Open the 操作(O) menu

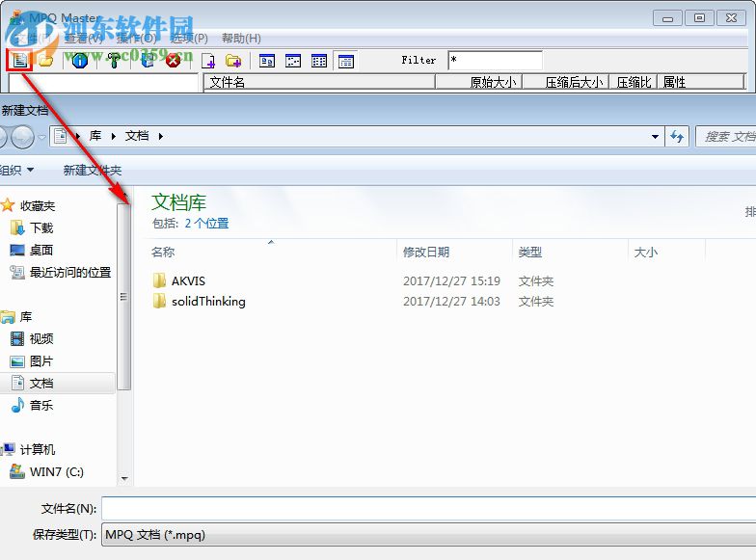[x=137, y=39]
